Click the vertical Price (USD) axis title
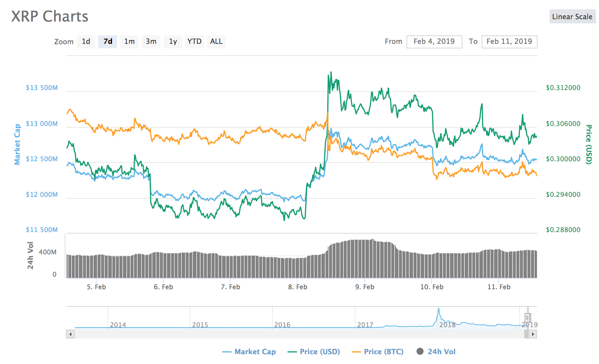This screenshot has width=599, height=364. (x=588, y=144)
